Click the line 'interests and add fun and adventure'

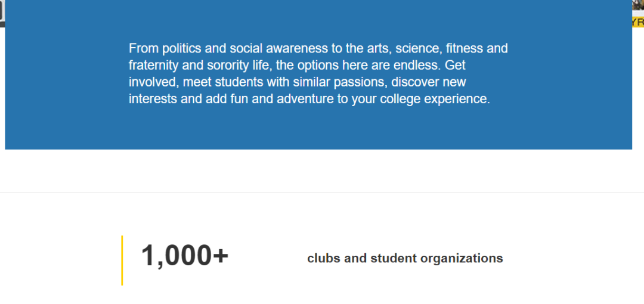tap(309, 99)
